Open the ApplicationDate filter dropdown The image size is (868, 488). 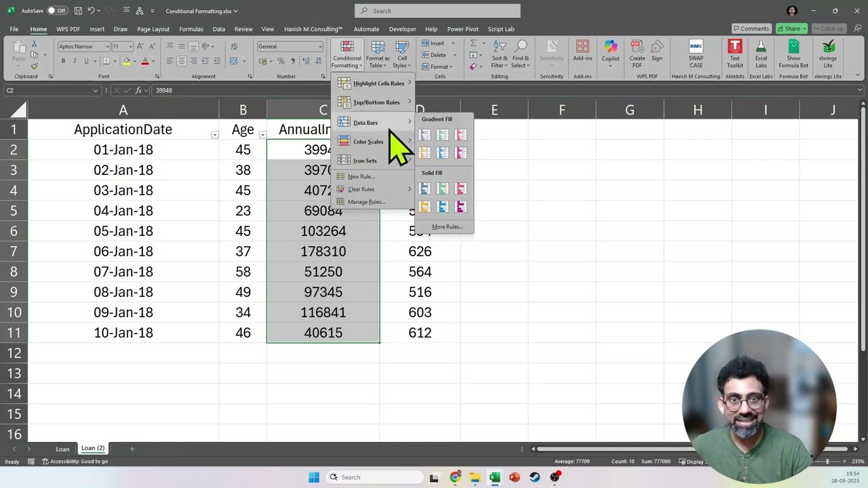click(x=214, y=135)
